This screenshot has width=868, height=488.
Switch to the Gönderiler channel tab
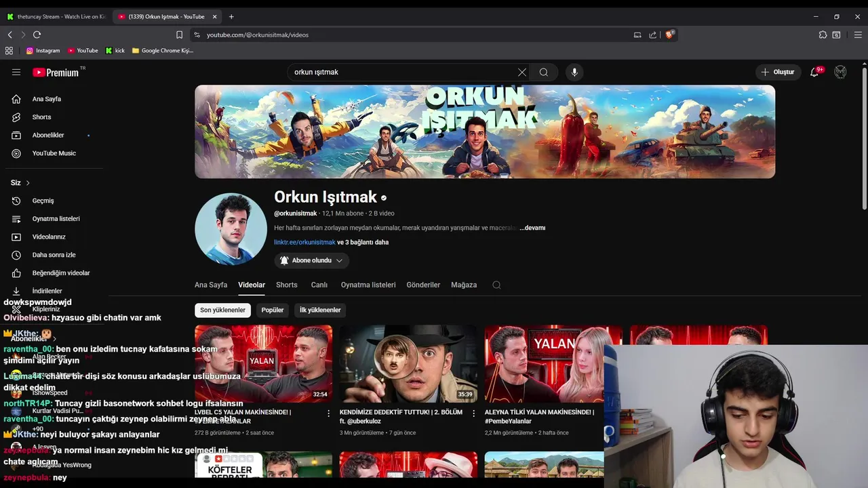pos(423,285)
